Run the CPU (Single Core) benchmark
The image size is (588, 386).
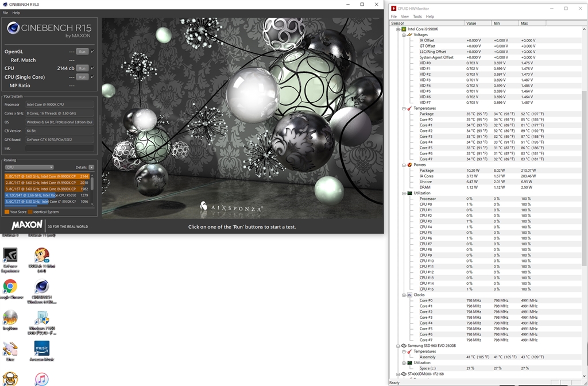tap(83, 76)
